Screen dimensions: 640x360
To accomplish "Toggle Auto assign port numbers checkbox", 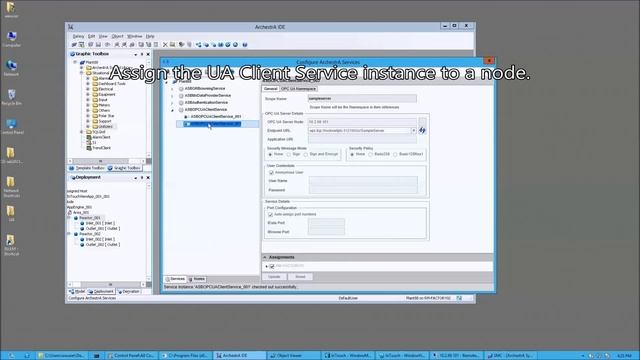I will point(270,214).
